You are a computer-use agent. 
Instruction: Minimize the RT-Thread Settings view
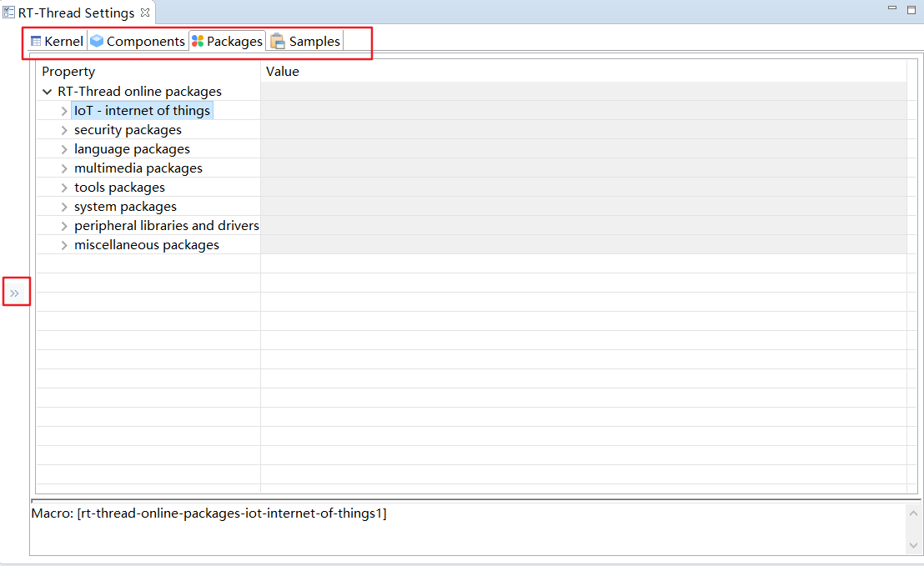click(x=892, y=8)
